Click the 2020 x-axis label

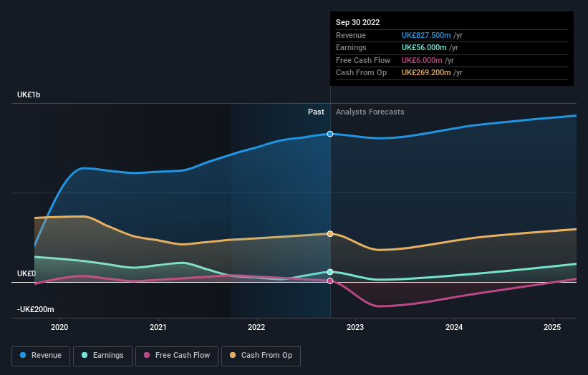coord(59,327)
